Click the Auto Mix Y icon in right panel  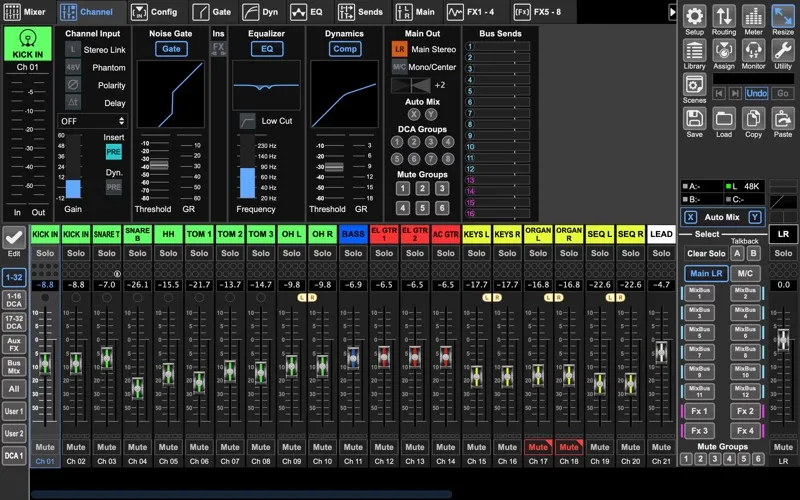click(x=755, y=217)
